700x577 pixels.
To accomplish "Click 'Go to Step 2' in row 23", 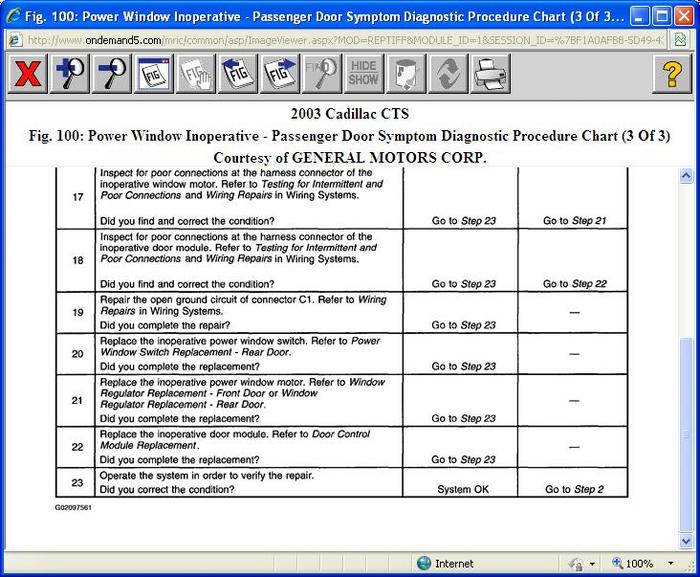I will coord(574,489).
